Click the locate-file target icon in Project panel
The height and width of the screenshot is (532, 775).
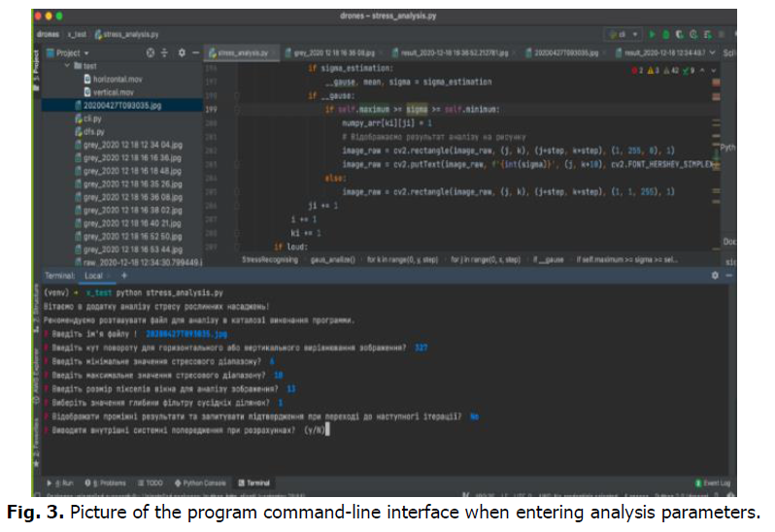[x=150, y=52]
